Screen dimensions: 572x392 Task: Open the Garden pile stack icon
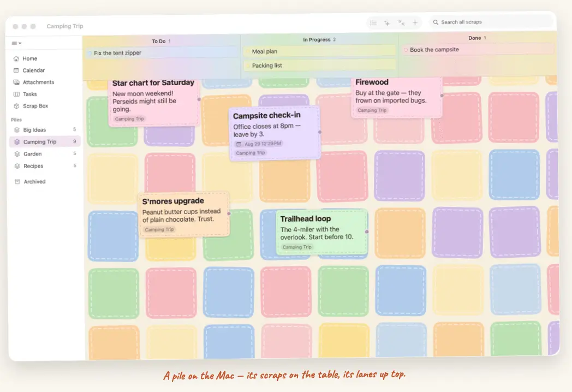(17, 154)
